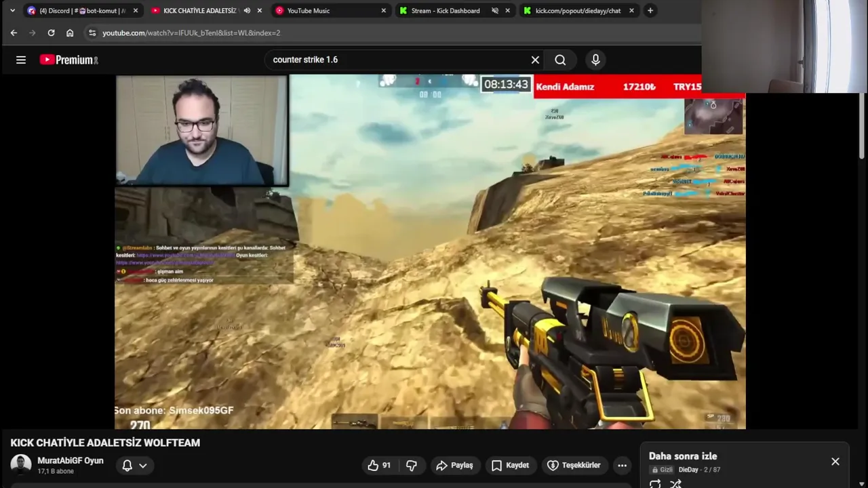View site information icon in address bar
868x488 pixels.
[x=92, y=33]
